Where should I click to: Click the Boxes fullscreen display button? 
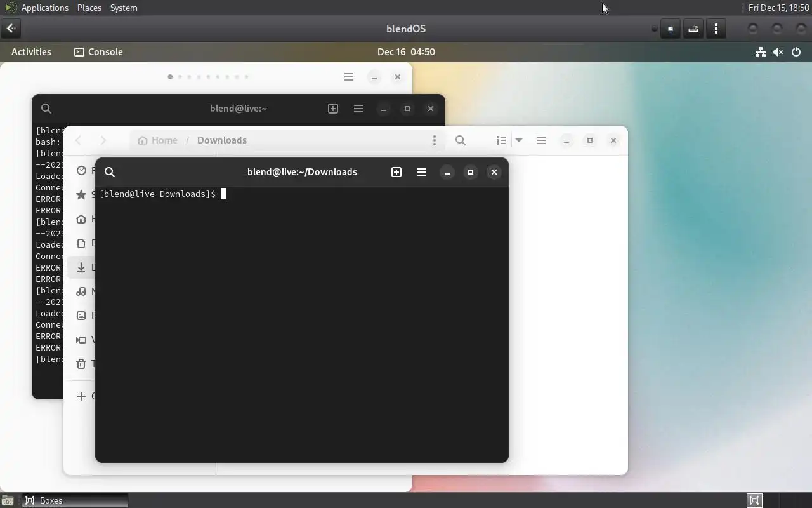[x=671, y=29]
